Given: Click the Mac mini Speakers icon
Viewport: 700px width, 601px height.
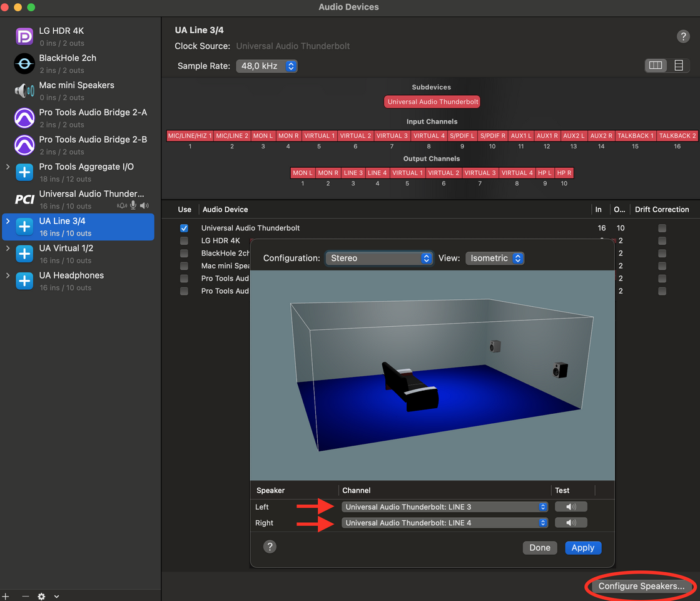Looking at the screenshot, I should click(x=24, y=91).
